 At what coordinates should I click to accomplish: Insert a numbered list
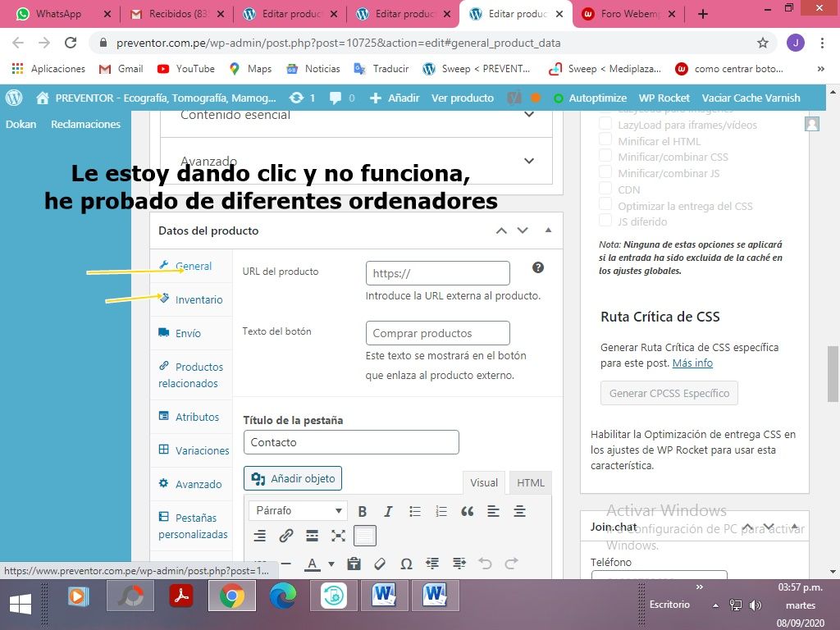point(441,511)
